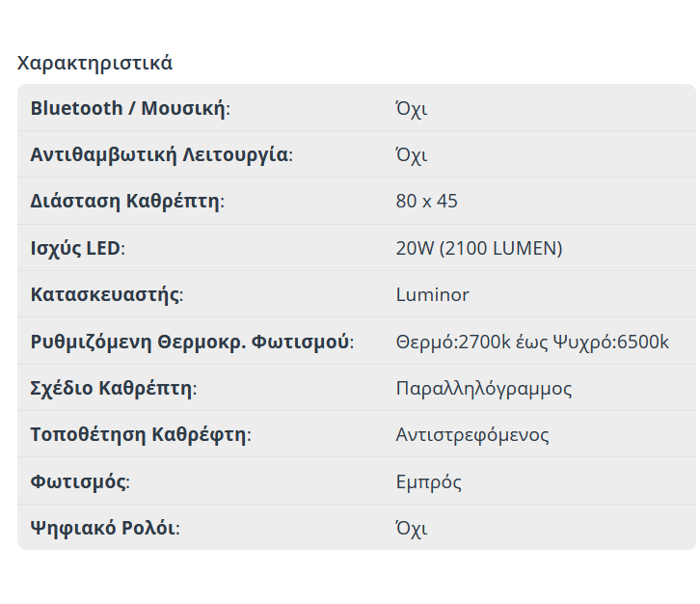The image size is (700, 604).
Task: Click the Χαρακτηριστικά section heading
Action: (94, 64)
